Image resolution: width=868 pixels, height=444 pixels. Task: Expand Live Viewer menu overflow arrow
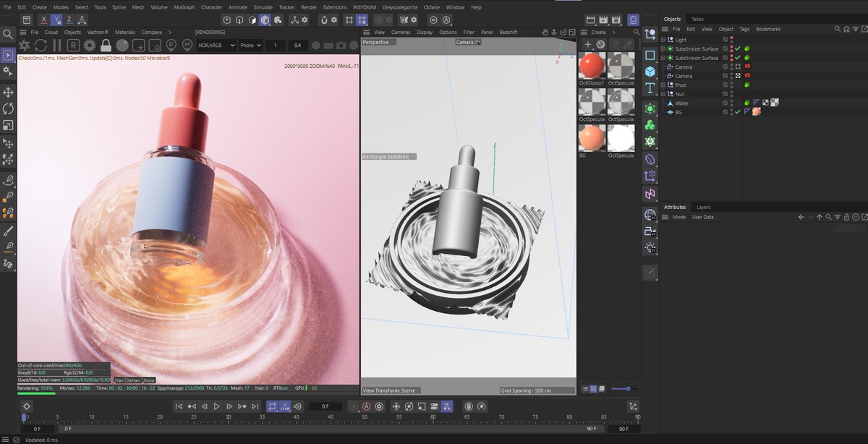[170, 32]
